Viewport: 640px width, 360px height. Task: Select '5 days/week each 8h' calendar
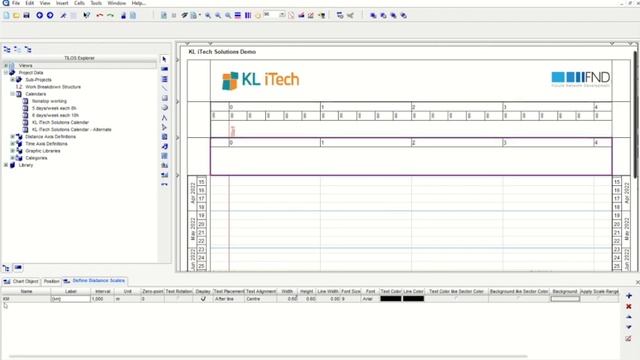pyautogui.click(x=54, y=108)
